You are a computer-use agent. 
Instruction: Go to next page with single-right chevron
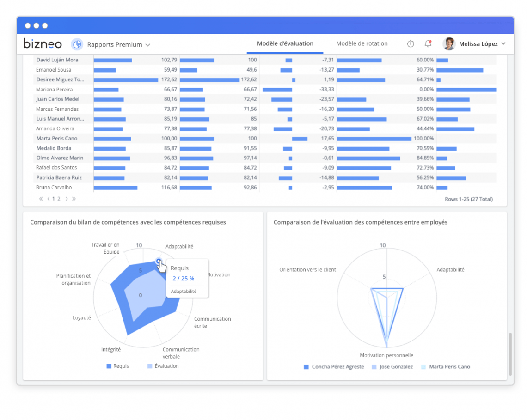click(67, 198)
